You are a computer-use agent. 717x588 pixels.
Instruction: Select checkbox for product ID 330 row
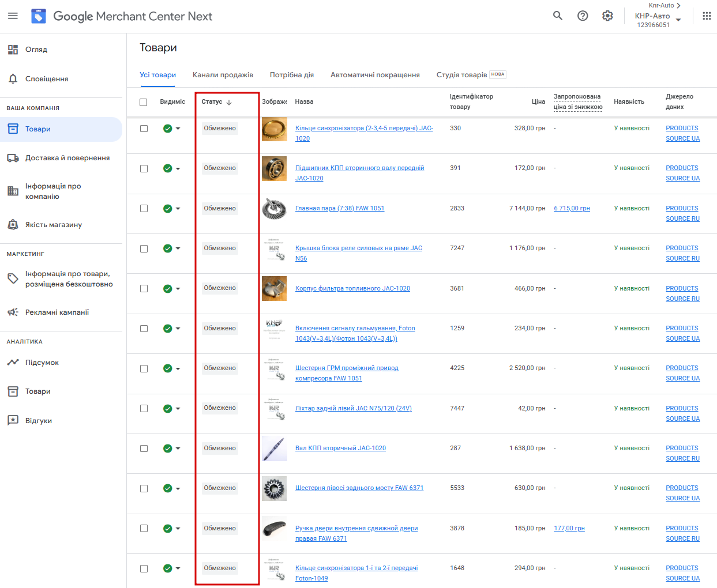click(144, 129)
